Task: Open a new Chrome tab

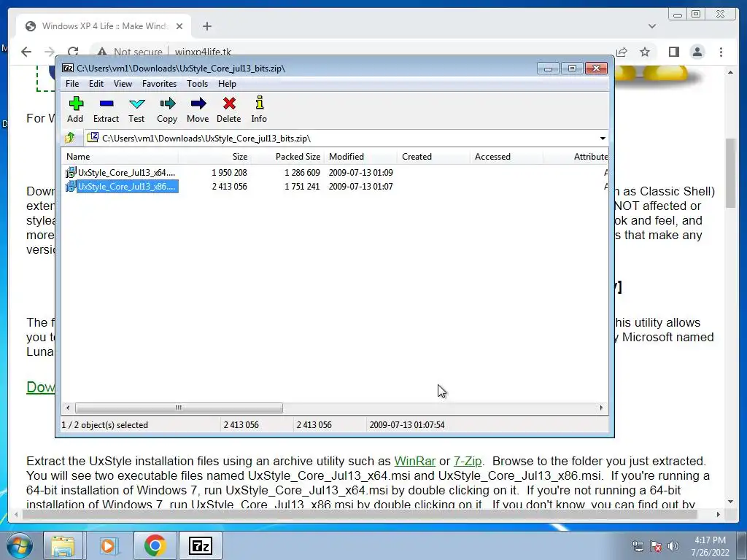Action: 206,26
